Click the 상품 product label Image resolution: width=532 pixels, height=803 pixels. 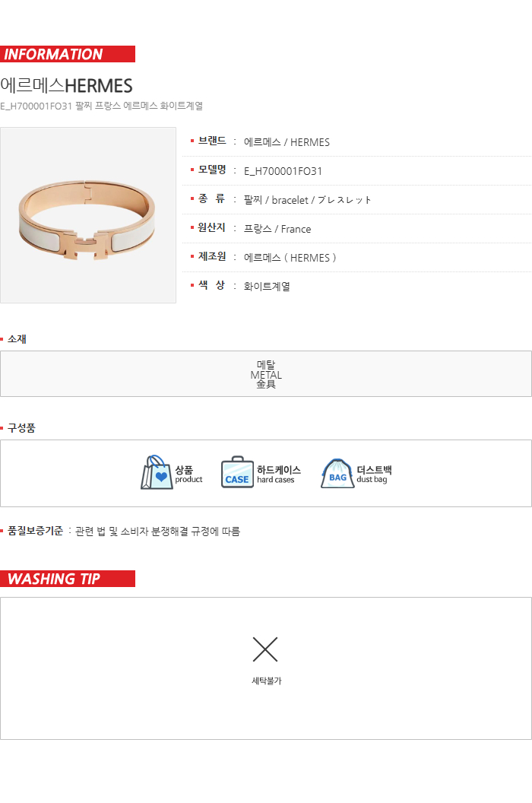point(188,474)
